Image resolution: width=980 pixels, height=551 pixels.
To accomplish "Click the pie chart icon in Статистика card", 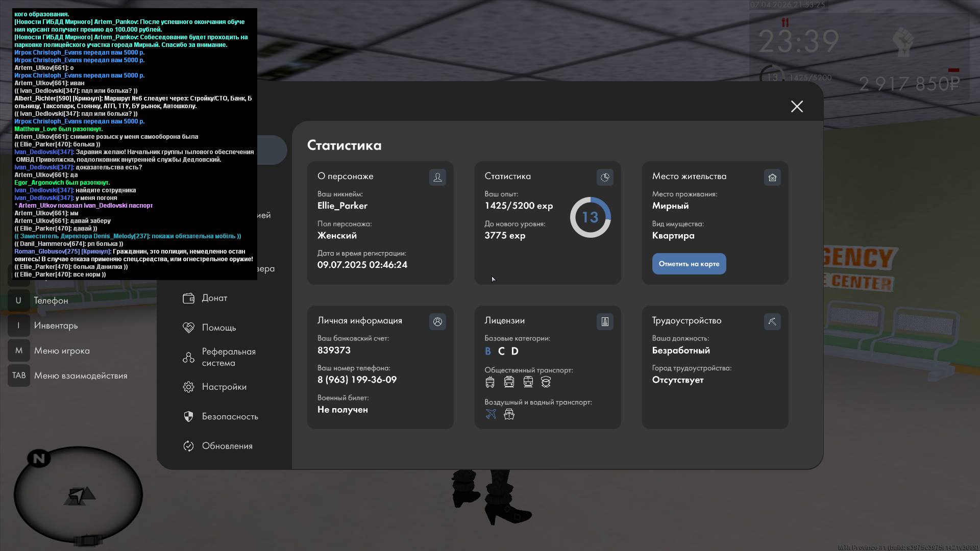I will [x=605, y=177].
